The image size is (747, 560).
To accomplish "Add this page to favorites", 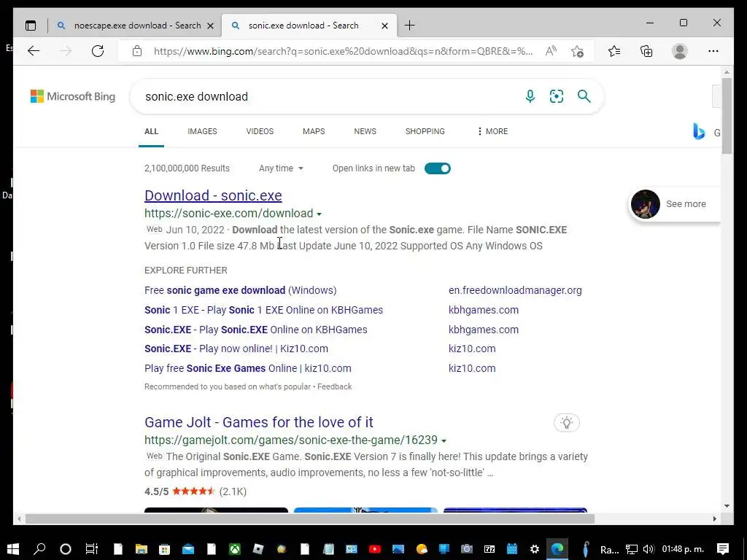I will click(578, 51).
